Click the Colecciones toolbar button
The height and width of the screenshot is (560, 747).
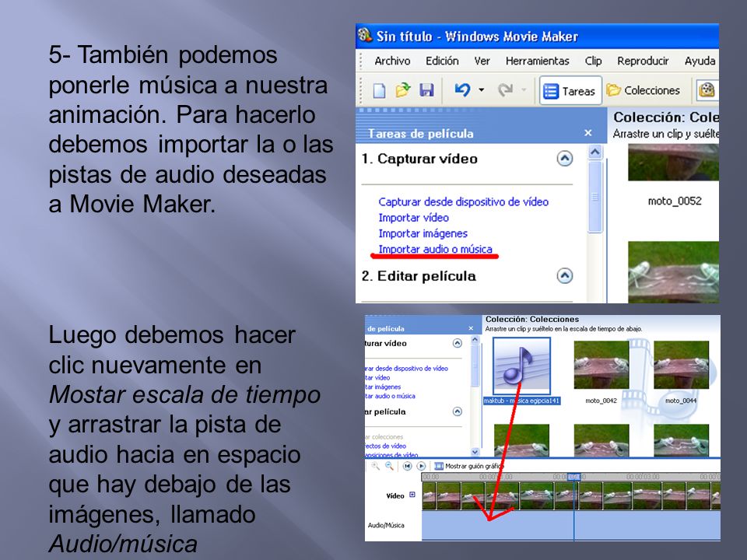[x=644, y=90]
